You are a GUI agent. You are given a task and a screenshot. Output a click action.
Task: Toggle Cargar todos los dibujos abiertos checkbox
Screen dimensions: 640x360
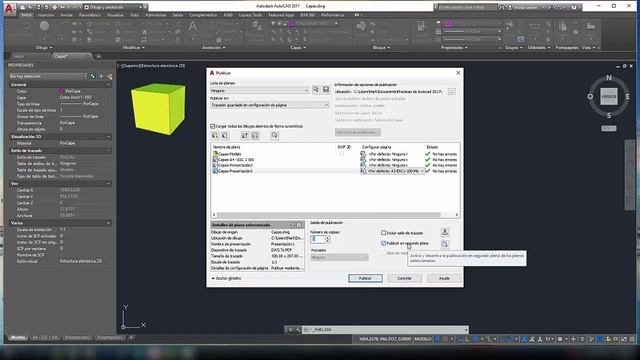click(213, 127)
